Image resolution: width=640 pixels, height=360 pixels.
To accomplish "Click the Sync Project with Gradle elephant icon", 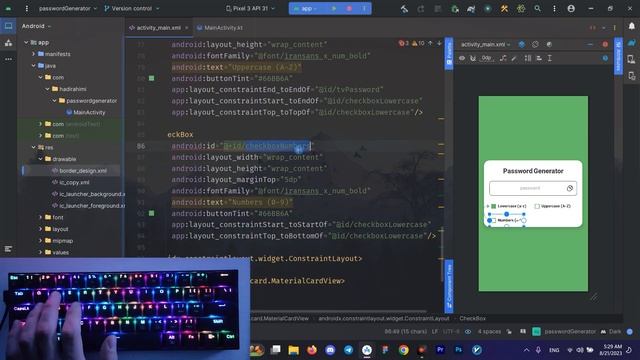I will point(471,9).
